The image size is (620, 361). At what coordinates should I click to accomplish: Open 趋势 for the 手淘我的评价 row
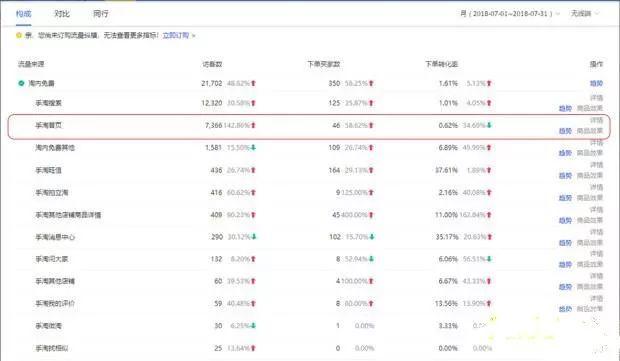pos(565,309)
